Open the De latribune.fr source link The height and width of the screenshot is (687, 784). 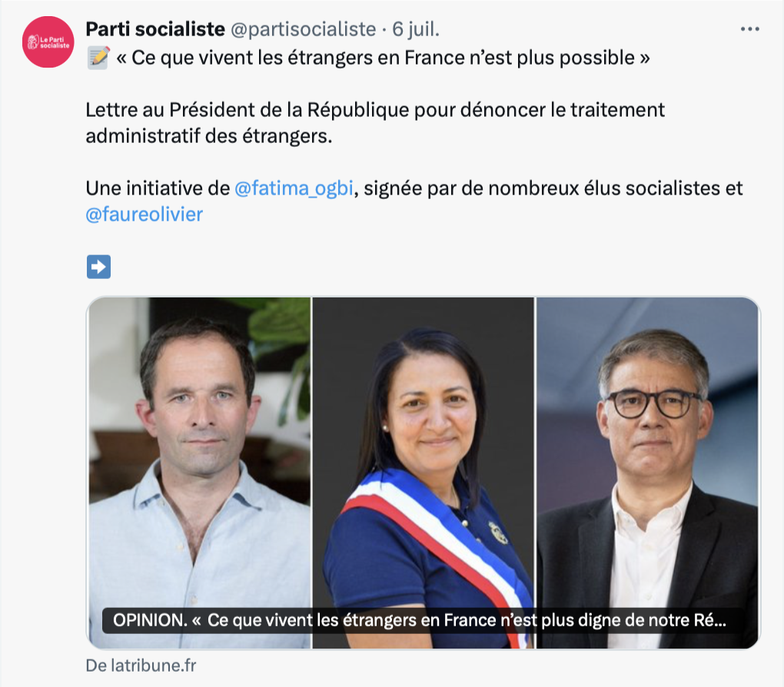[141, 665]
